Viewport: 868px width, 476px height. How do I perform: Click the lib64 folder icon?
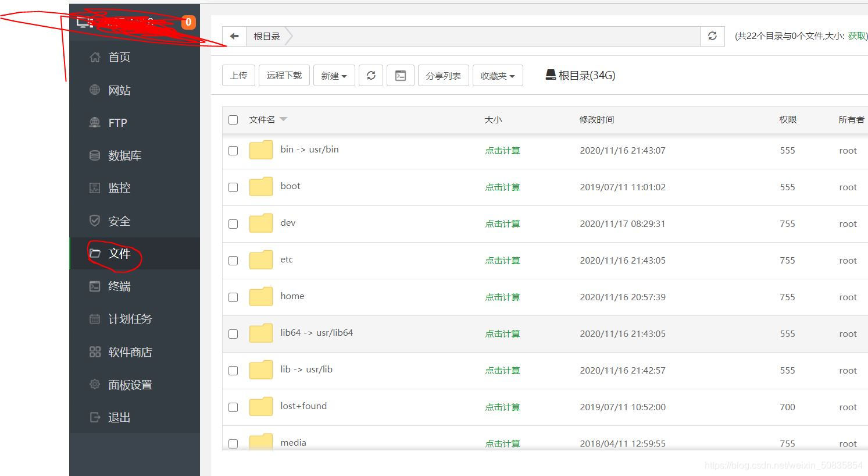[x=261, y=333]
